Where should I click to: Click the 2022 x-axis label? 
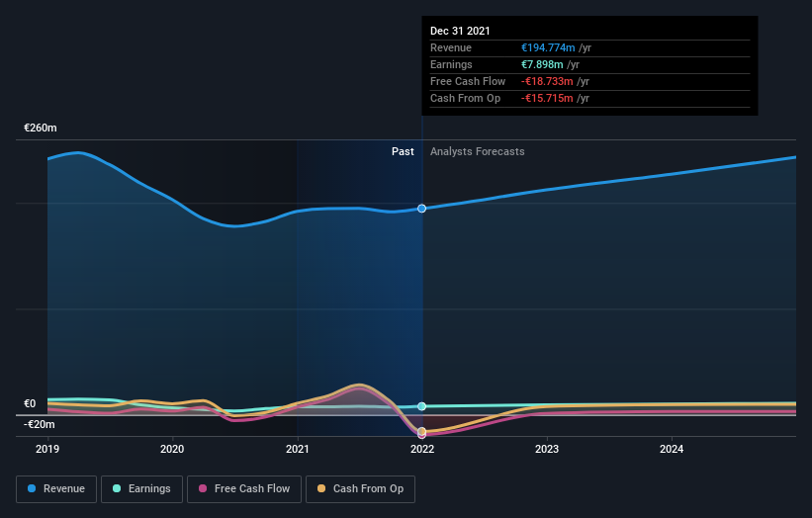click(422, 449)
